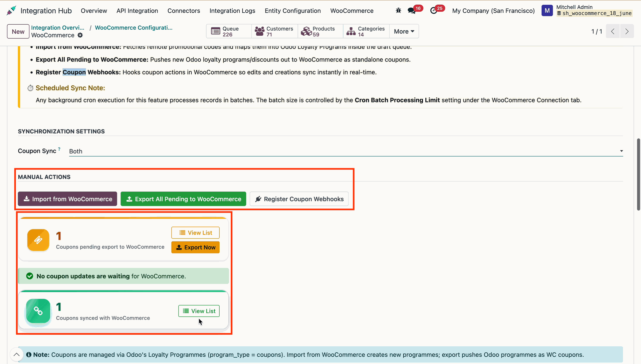Click Export All Pending to WooCommerce
The height and width of the screenshot is (364, 641).
[x=183, y=199]
